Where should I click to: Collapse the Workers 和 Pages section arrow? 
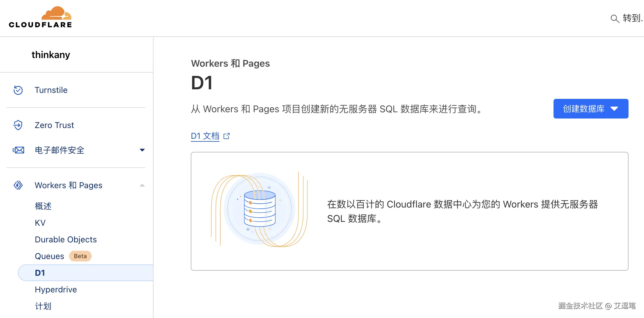[x=142, y=185]
